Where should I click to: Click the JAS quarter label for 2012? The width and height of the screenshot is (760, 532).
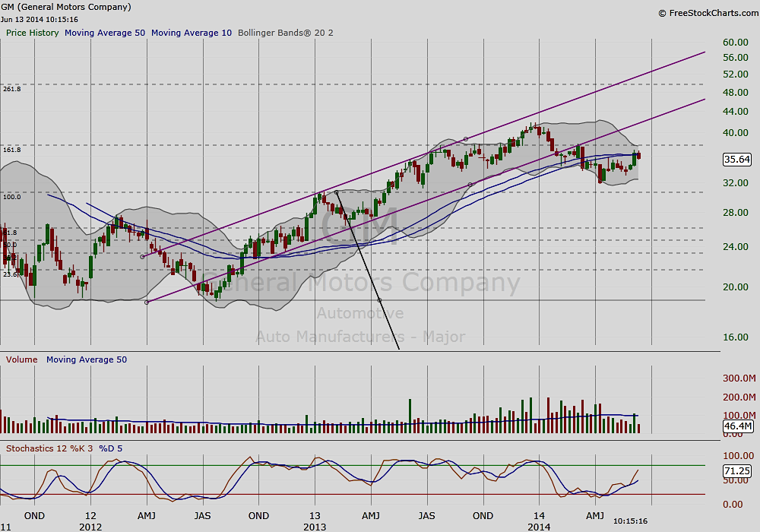click(x=203, y=515)
